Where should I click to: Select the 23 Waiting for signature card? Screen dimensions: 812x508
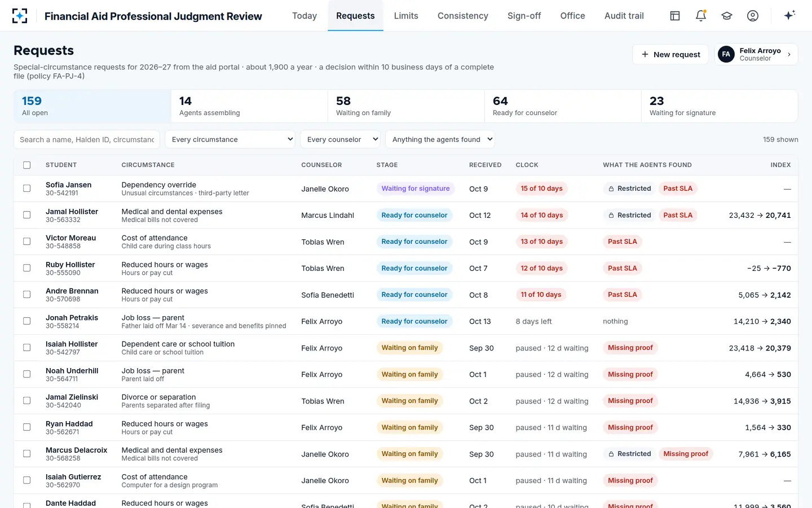[720, 106]
